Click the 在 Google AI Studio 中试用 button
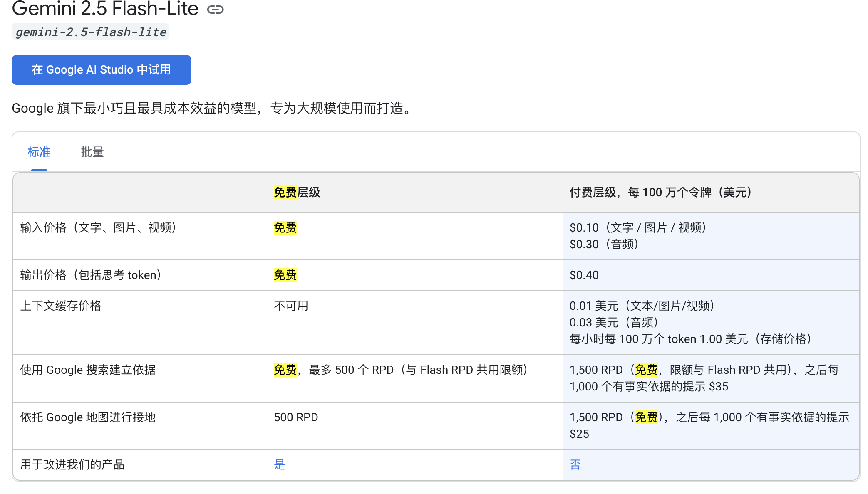Screen dimensions: 868x494 coord(102,70)
